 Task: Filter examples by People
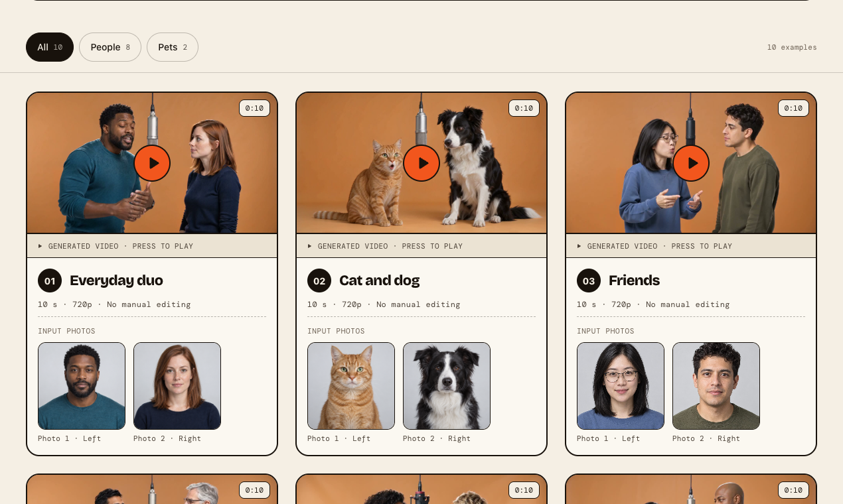point(110,47)
